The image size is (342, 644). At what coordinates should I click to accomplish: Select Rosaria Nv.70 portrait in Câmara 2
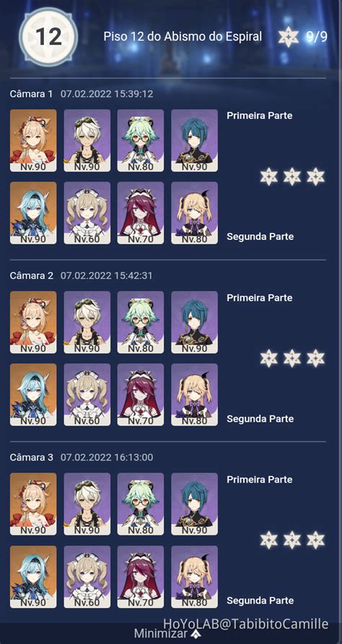point(141,394)
